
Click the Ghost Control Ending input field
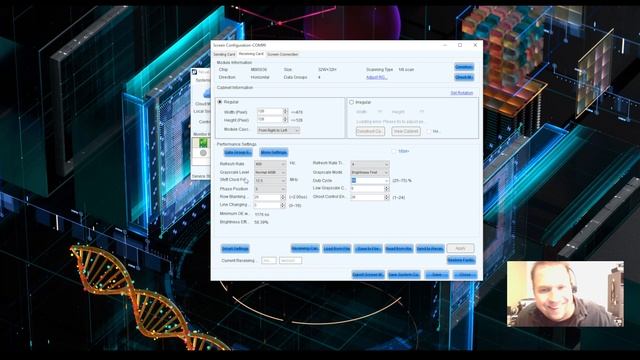367,197
